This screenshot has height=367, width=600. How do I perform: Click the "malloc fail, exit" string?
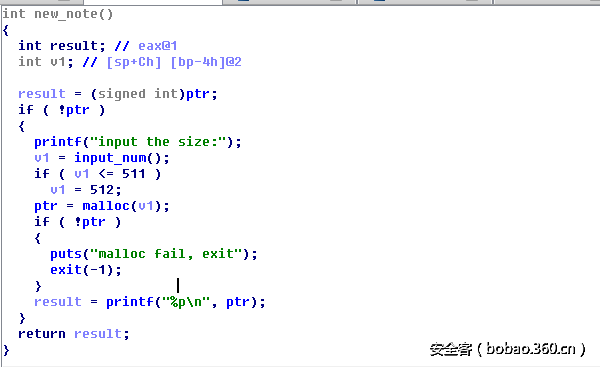pos(171,254)
